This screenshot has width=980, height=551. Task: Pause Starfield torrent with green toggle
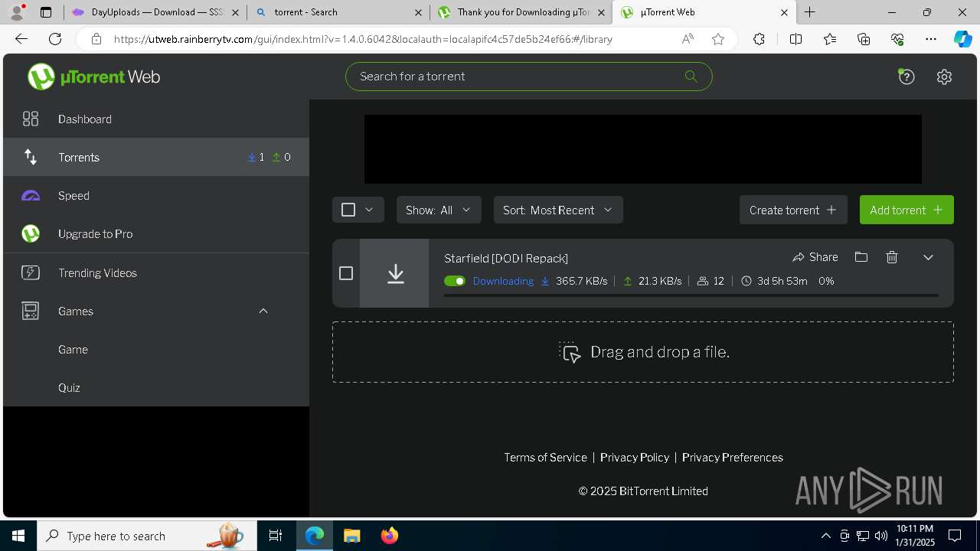(x=455, y=281)
